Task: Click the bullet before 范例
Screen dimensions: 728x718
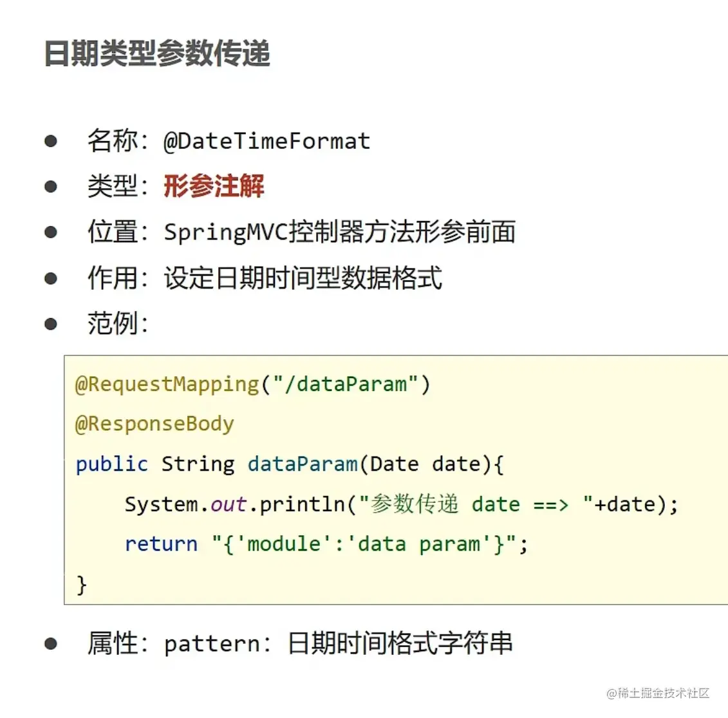Action: tap(51, 324)
